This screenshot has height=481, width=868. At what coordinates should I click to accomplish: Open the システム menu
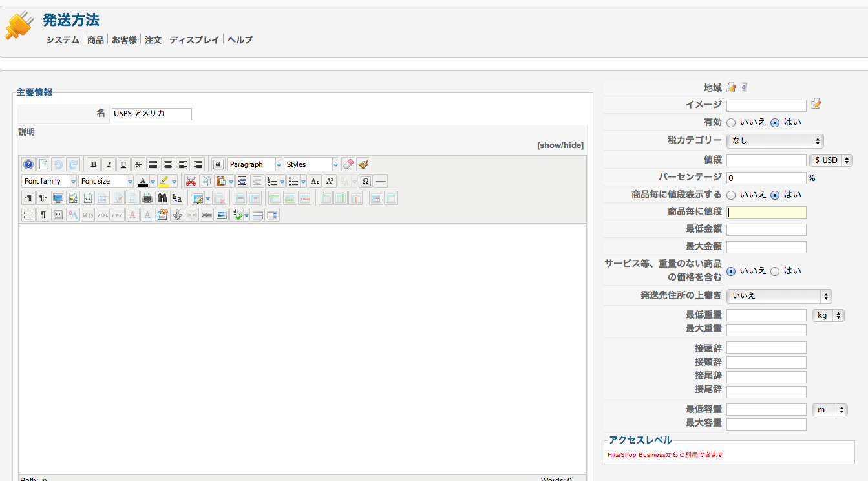click(63, 40)
